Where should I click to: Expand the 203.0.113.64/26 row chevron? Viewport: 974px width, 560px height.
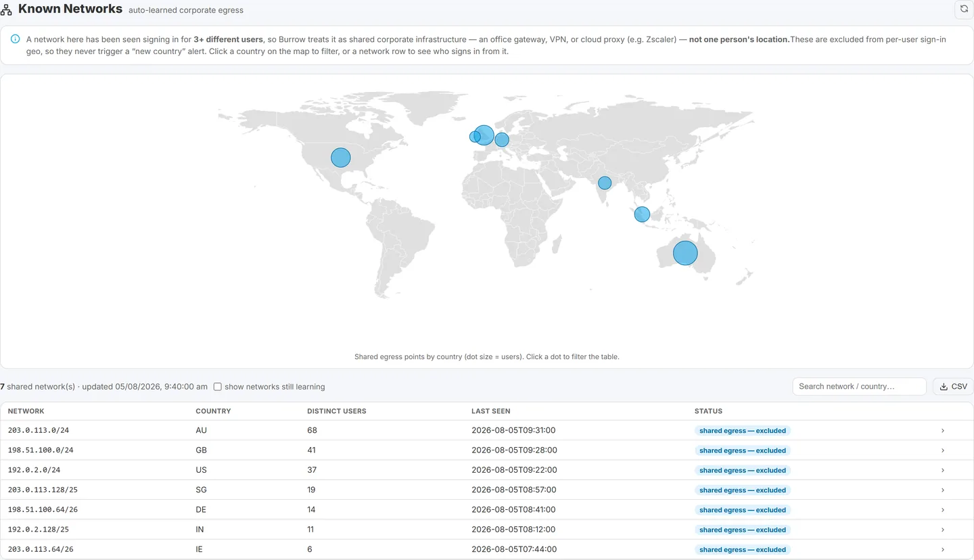point(943,549)
